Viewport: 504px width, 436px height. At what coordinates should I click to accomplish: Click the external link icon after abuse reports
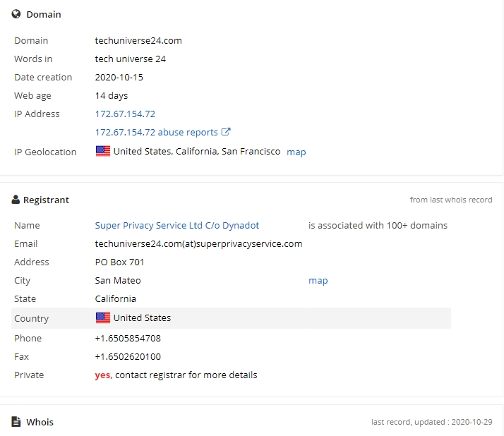tap(226, 132)
